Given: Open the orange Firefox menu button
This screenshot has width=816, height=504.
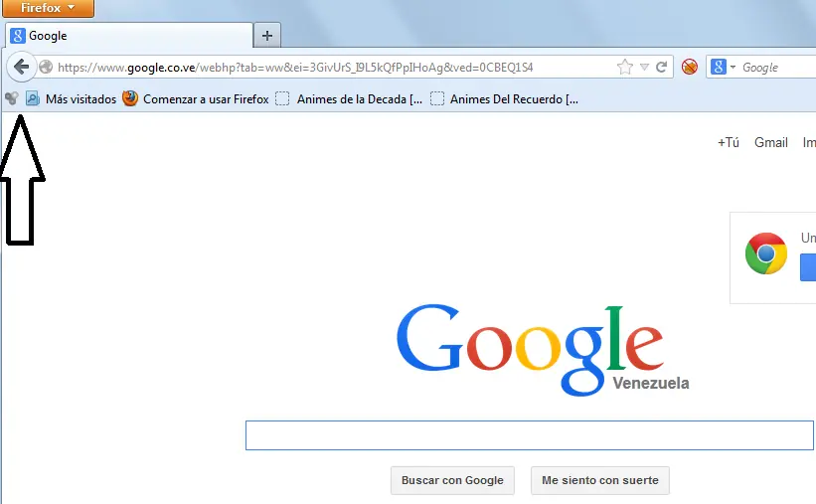Looking at the screenshot, I should click(48, 8).
